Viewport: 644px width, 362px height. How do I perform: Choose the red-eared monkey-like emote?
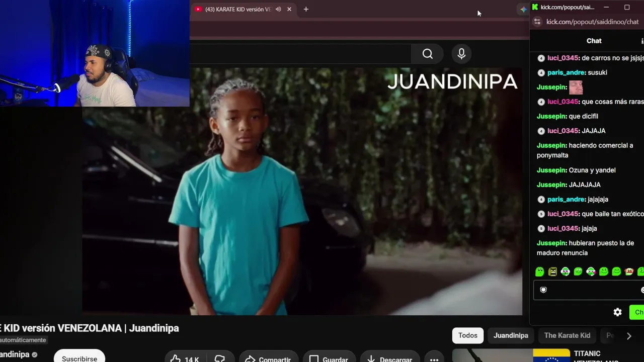629,271
